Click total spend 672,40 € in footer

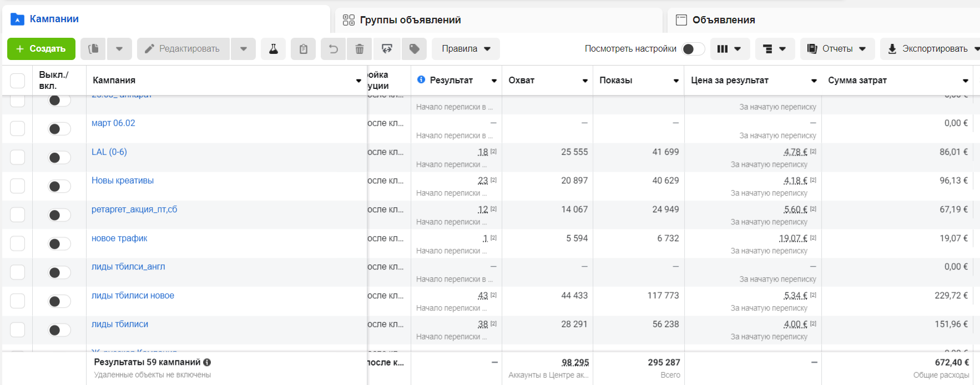(x=952, y=362)
